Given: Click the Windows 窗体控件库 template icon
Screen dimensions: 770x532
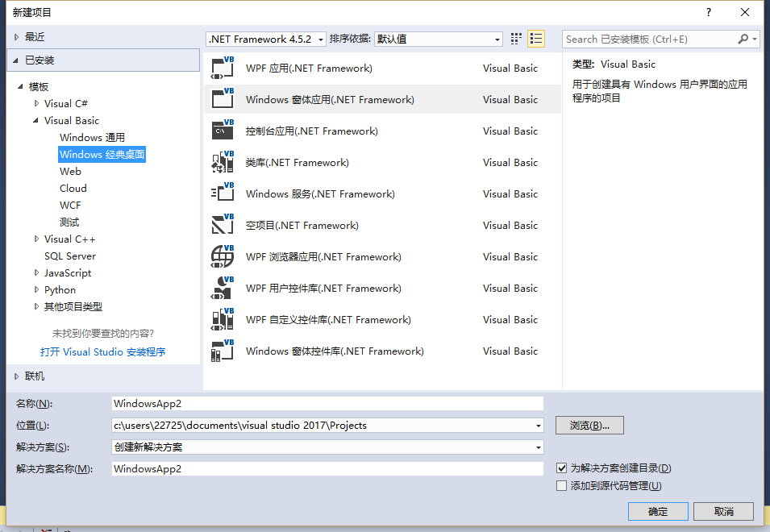Looking at the screenshot, I should click(x=223, y=351).
